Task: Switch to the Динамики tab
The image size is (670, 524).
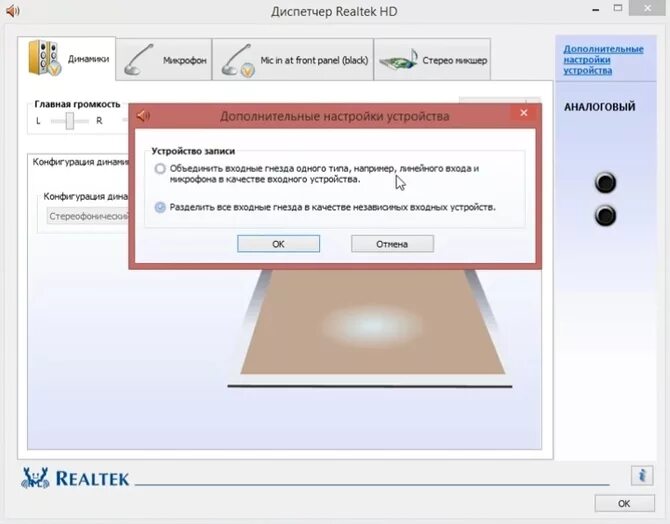Action: click(x=67, y=59)
